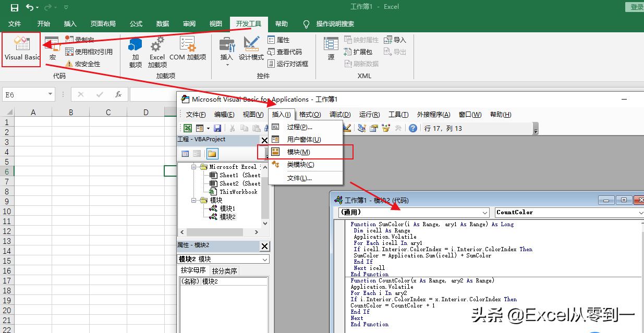Click 属性 properties in 控件 group
This screenshot has height=333, width=644.
point(279,40)
